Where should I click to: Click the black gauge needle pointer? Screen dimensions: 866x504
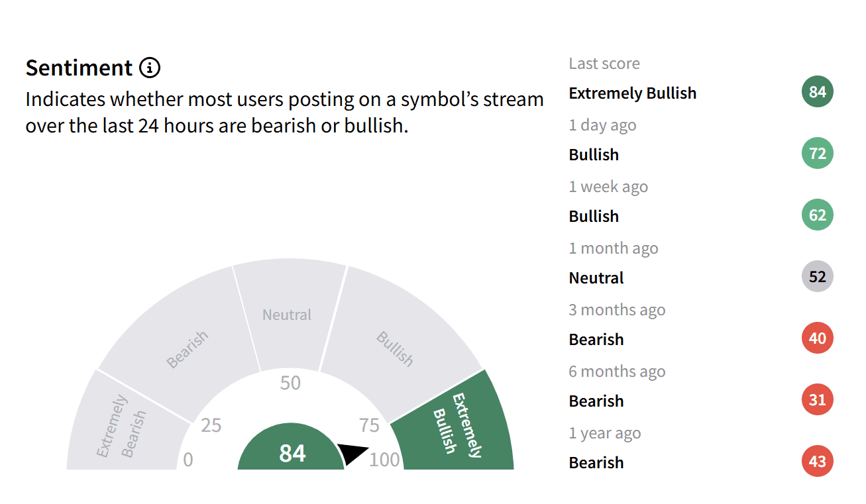pos(352,453)
